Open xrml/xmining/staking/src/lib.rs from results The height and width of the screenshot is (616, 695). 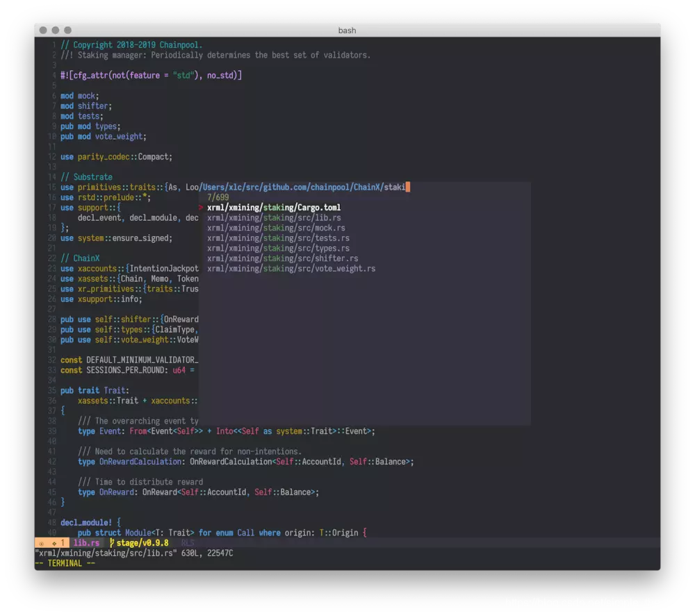point(274,218)
